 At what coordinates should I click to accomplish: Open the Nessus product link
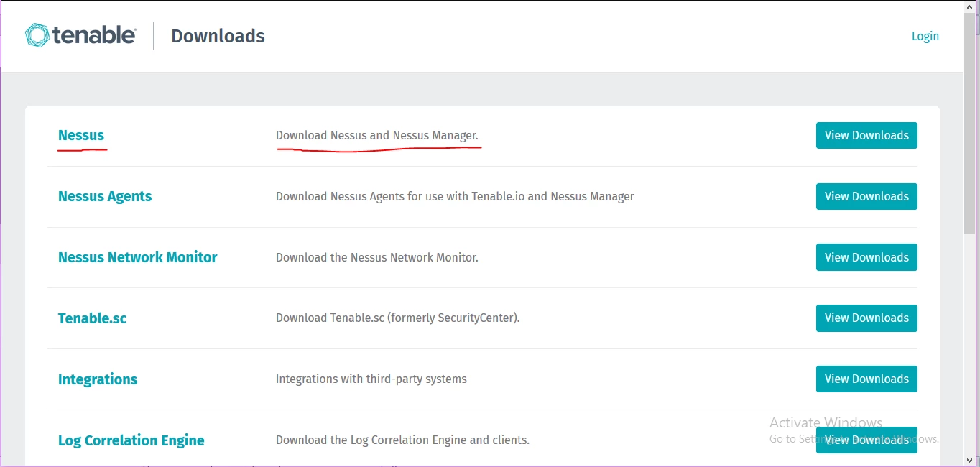coord(81,135)
